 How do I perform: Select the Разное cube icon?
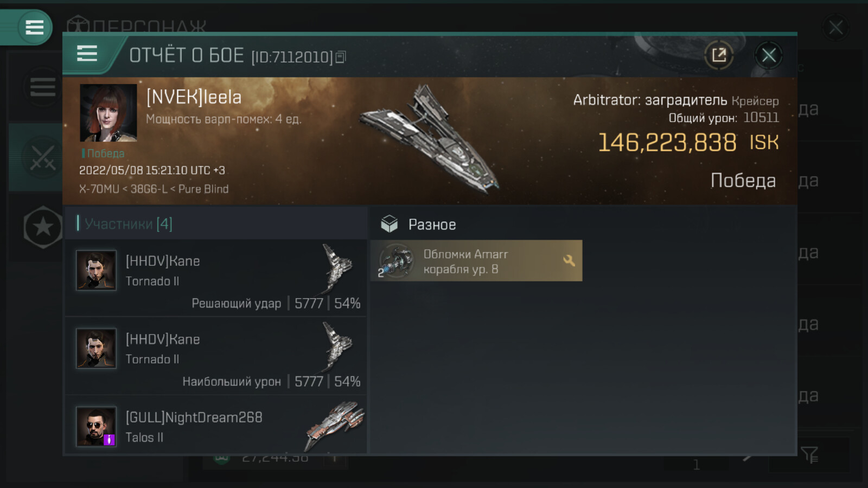pos(389,224)
